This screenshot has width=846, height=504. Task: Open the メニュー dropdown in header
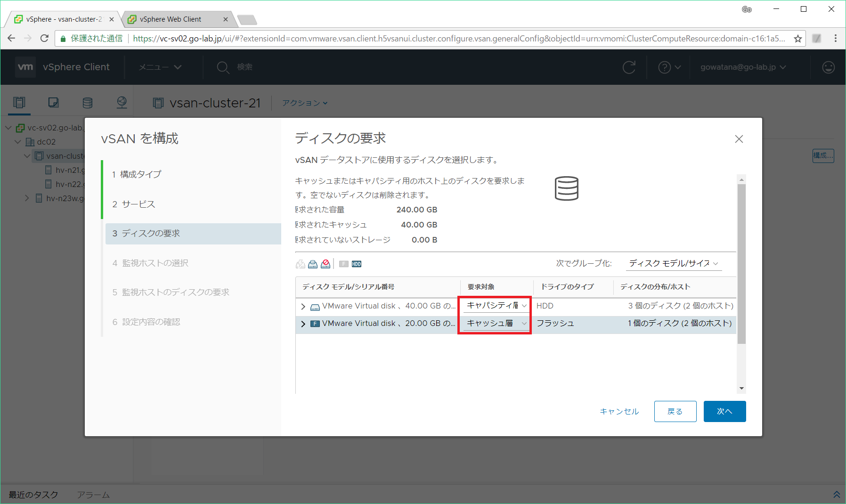click(x=160, y=67)
